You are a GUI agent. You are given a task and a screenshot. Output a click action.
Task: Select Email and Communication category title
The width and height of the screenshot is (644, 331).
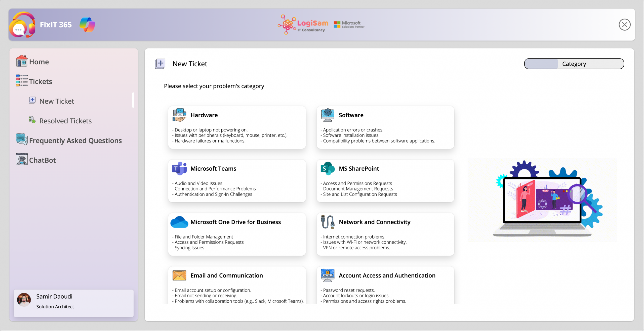[x=227, y=276]
